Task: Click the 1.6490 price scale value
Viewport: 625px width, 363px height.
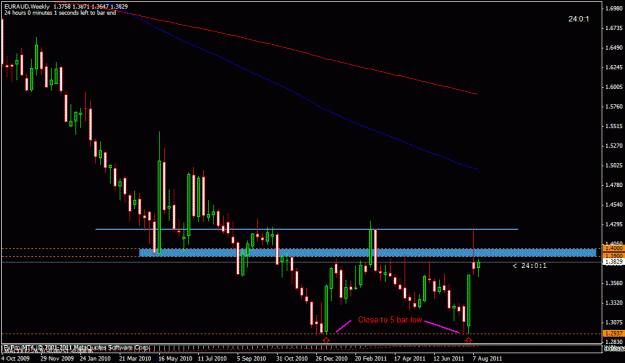Action: click(x=614, y=48)
